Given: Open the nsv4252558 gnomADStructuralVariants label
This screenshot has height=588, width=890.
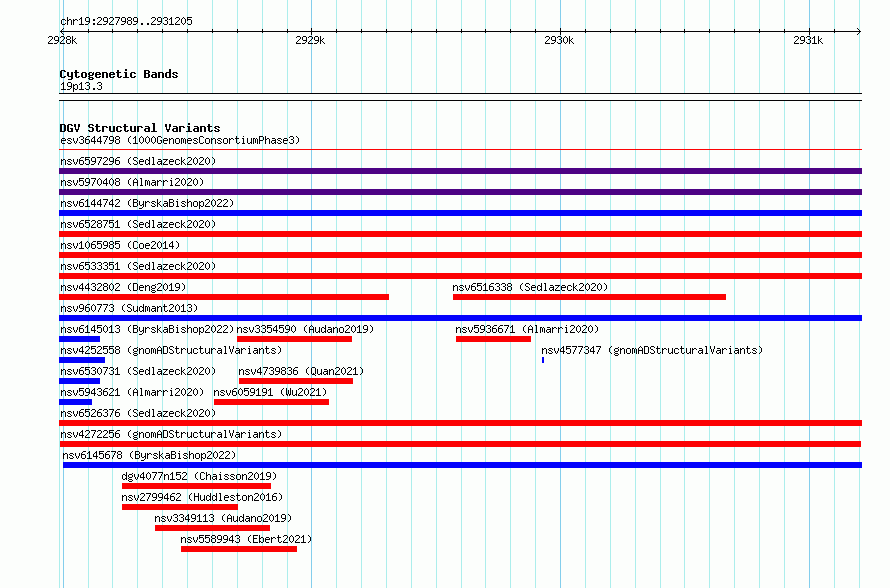Looking at the screenshot, I should click(x=171, y=350).
